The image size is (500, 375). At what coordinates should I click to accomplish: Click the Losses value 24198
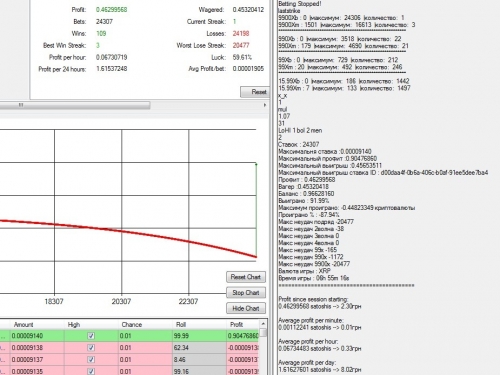(241, 33)
